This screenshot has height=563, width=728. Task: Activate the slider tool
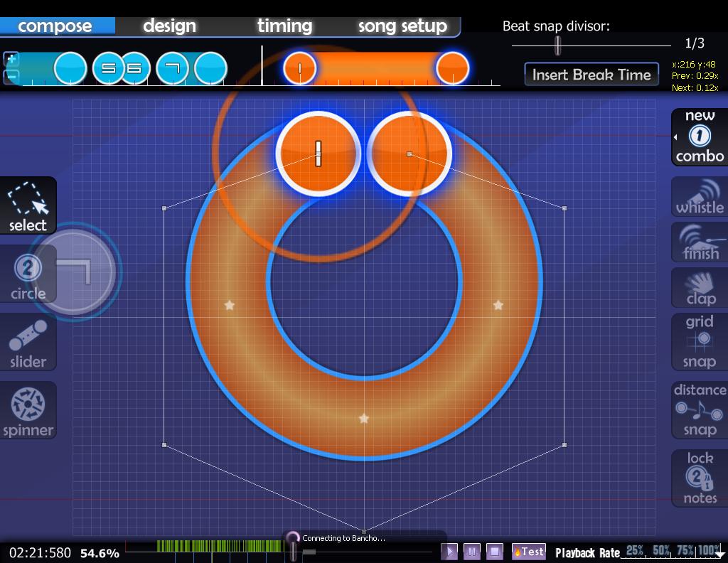pos(28,342)
